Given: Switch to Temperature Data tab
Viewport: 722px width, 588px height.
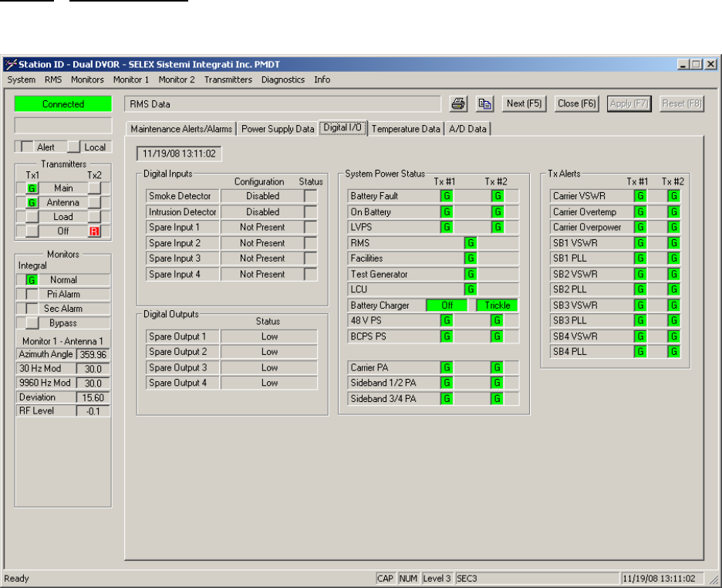Looking at the screenshot, I should 406,129.
